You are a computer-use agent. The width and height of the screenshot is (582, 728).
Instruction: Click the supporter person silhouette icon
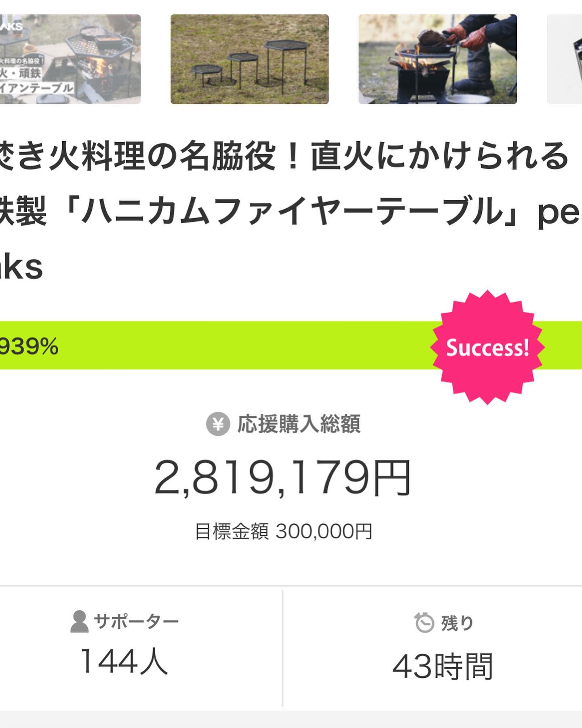[x=79, y=622]
